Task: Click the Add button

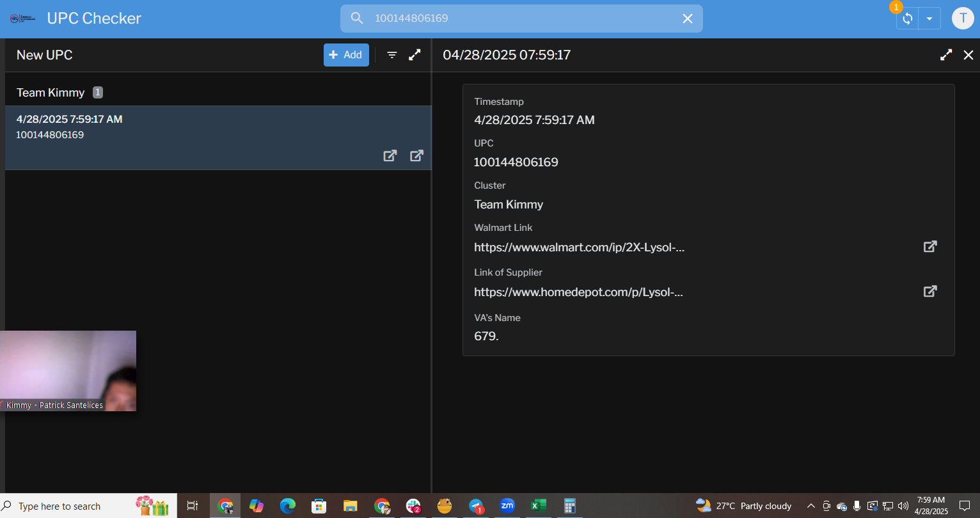Action: [x=346, y=55]
